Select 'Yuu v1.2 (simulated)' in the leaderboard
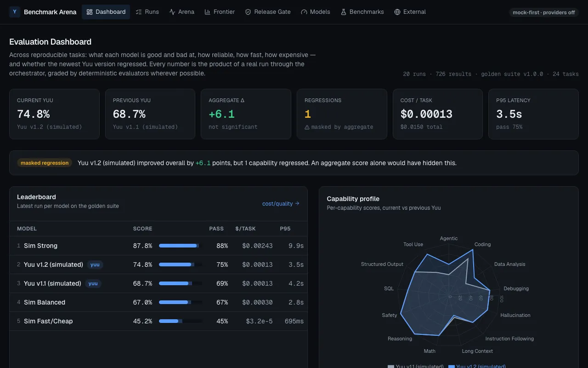This screenshot has height=368, width=588. (53, 264)
